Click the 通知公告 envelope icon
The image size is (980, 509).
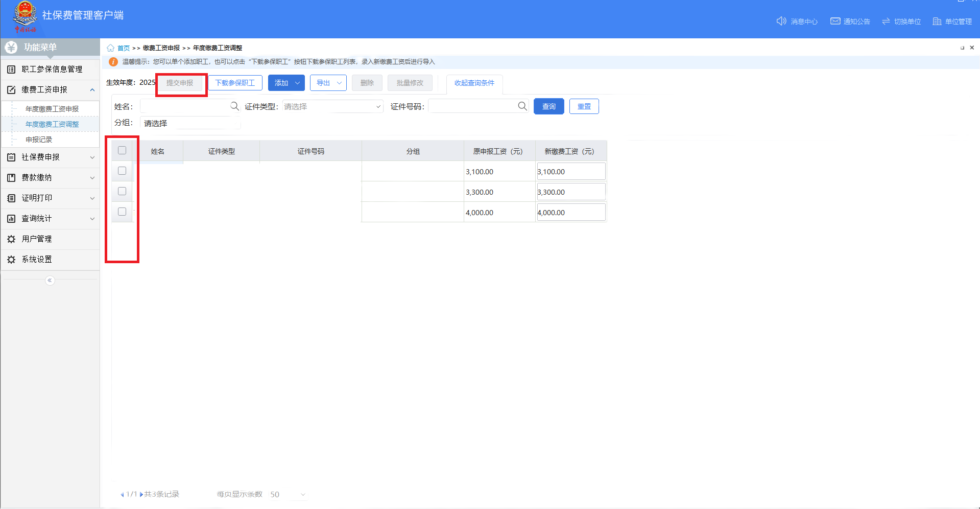pyautogui.click(x=835, y=21)
